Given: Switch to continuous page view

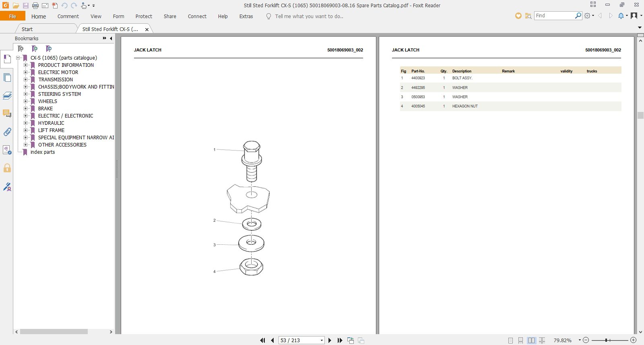Looking at the screenshot, I should (521, 341).
